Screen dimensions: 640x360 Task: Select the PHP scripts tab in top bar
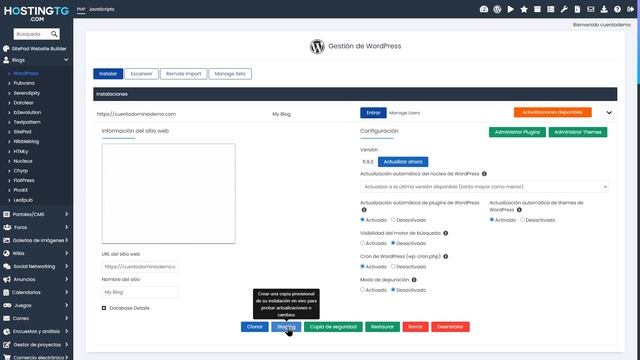81,9
